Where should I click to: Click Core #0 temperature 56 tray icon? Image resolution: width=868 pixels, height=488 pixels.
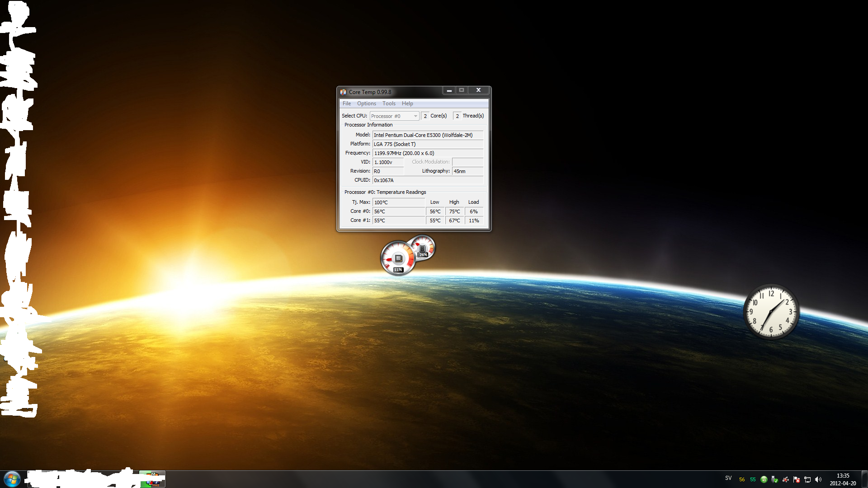pos(742,479)
